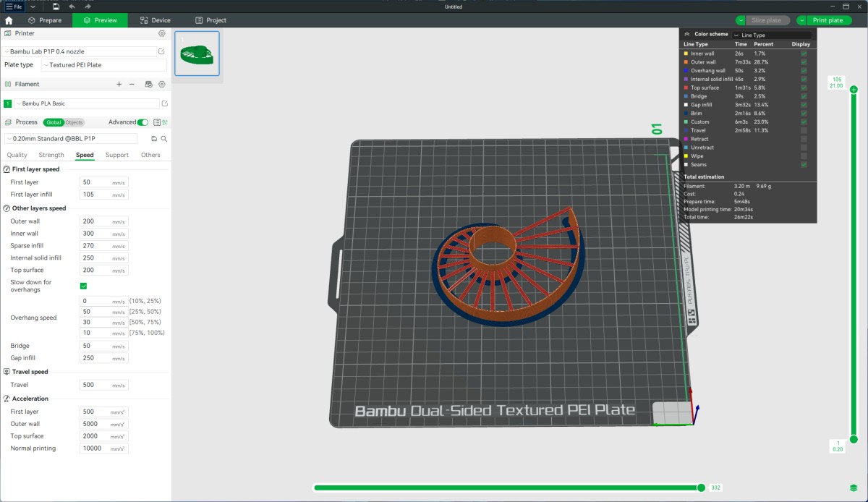Open the Support settings tab

point(116,155)
